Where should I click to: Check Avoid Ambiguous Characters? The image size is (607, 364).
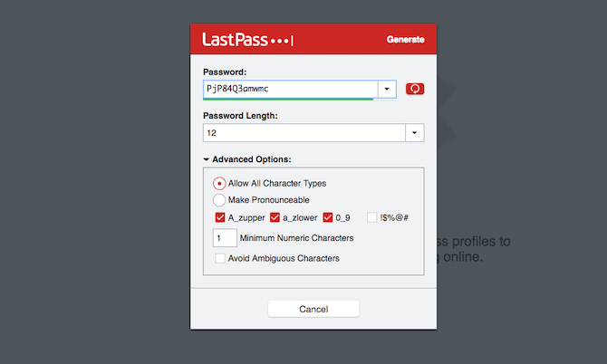(x=220, y=258)
